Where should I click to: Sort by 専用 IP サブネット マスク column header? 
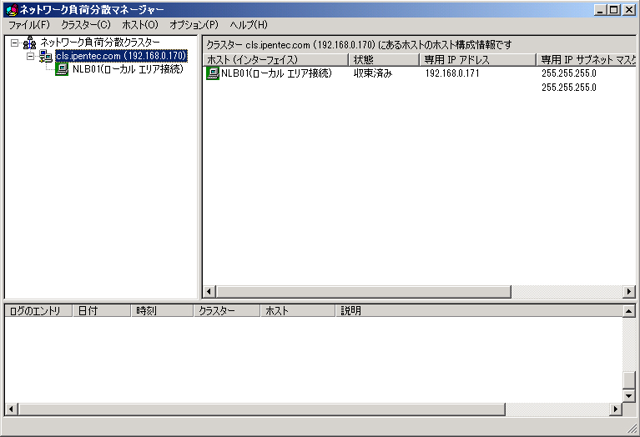point(587,60)
